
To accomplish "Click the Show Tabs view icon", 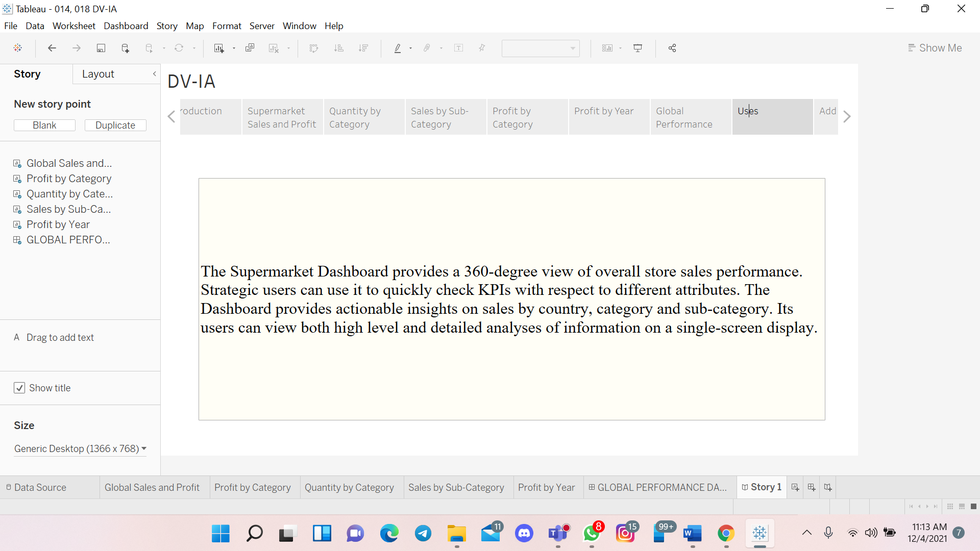I will (x=973, y=507).
